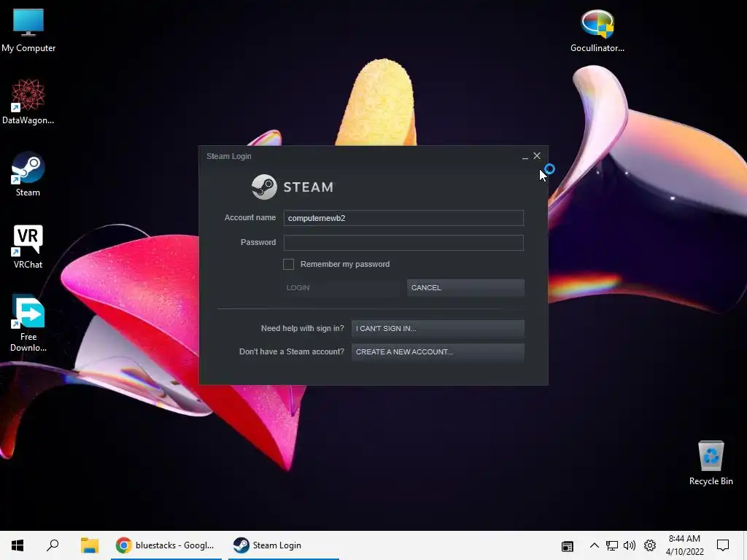This screenshot has width=747, height=560.
Task: Open the clock showing 8:44 AM
Action: tap(684, 545)
